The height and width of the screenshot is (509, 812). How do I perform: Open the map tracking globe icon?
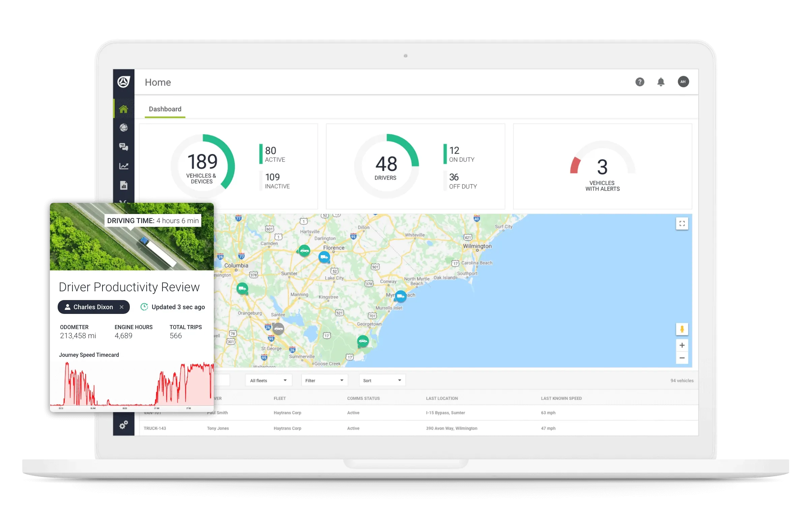click(x=123, y=128)
